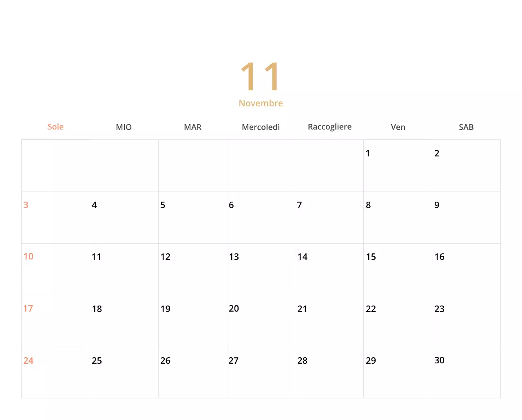Image resolution: width=522 pixels, height=420 pixels.
Task: Select the "Novembre" month label
Action: (x=261, y=103)
